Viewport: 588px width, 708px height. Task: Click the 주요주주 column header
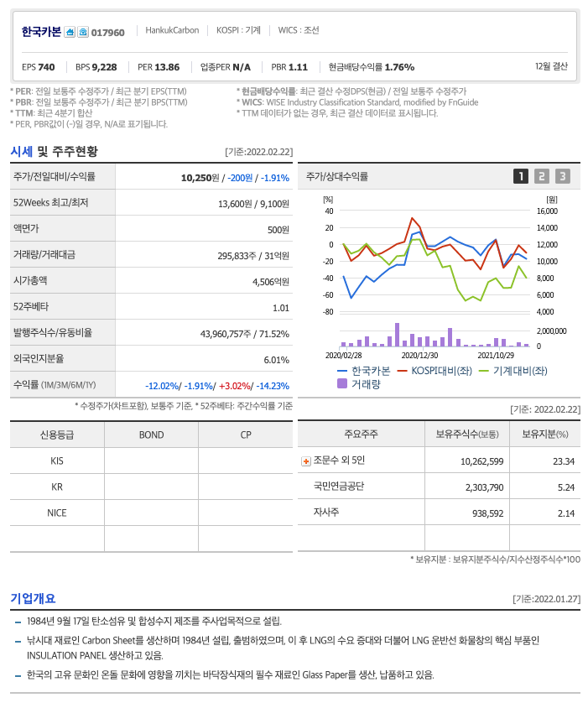[361, 435]
